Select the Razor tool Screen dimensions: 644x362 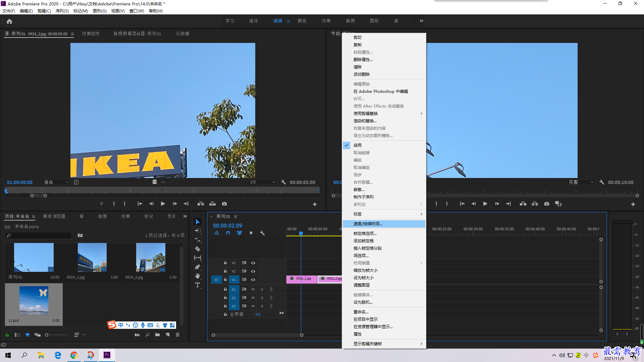pos(198,249)
